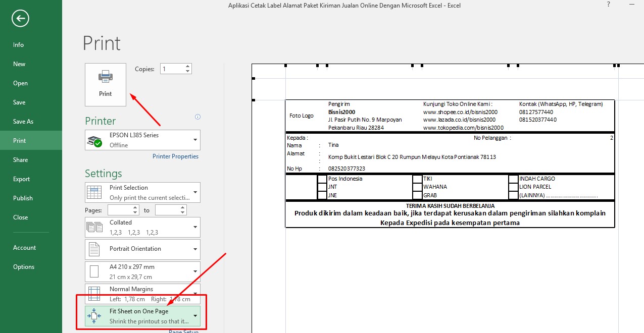This screenshot has height=333, width=644.
Task: Open the Margins dropdown arrow
Action: (195, 293)
